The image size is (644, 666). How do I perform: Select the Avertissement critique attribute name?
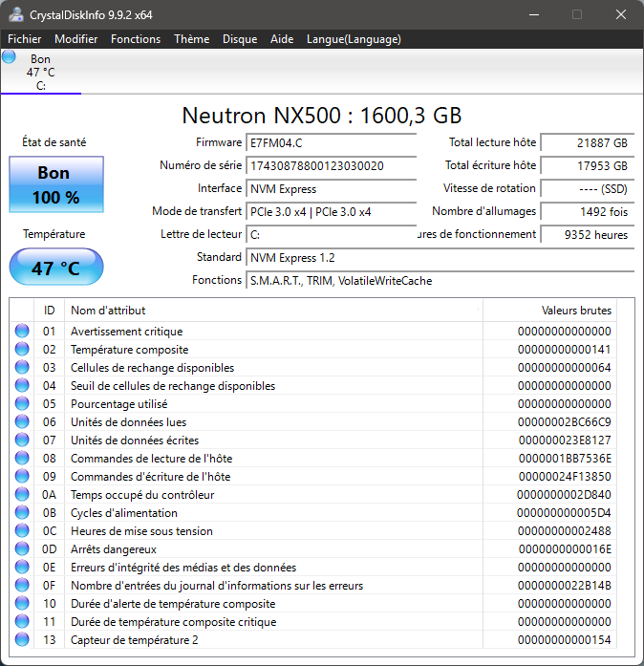coord(126,332)
